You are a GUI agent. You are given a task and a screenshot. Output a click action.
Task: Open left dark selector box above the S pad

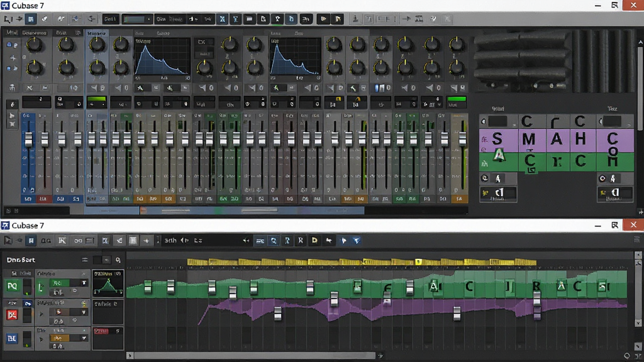pyautogui.click(x=498, y=121)
